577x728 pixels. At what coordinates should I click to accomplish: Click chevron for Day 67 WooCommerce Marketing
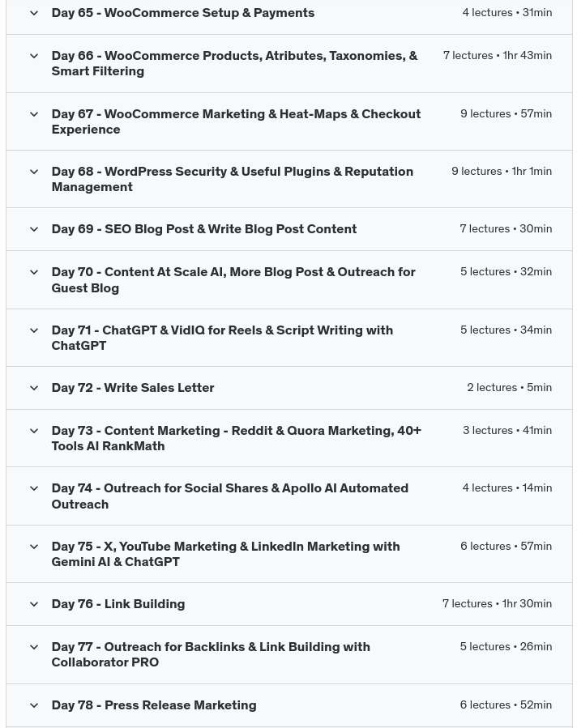[34, 114]
